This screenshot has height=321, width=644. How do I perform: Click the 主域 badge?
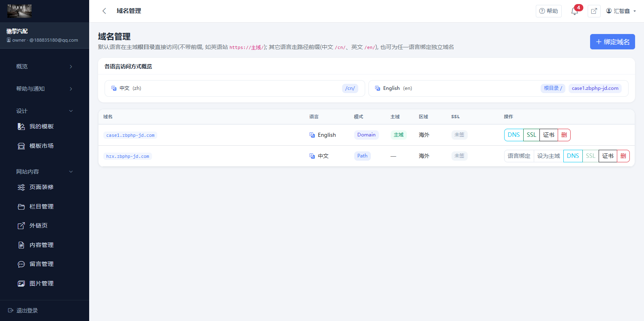tap(399, 135)
